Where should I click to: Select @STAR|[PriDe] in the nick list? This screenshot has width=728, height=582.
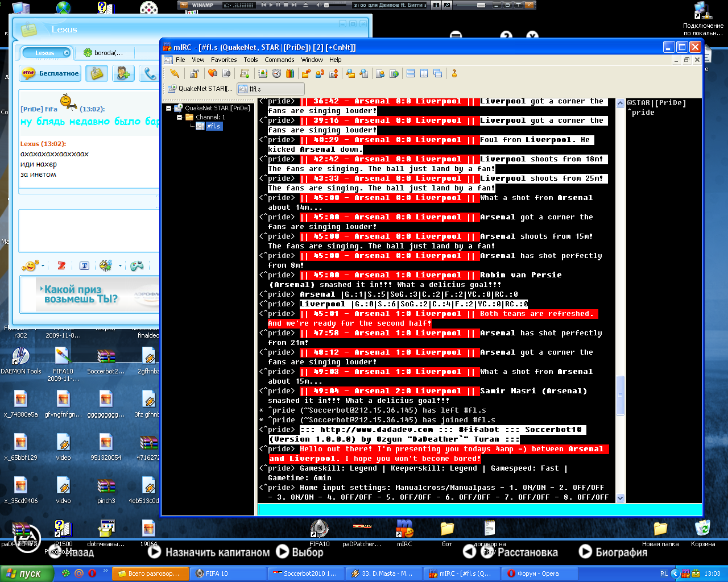click(x=656, y=103)
